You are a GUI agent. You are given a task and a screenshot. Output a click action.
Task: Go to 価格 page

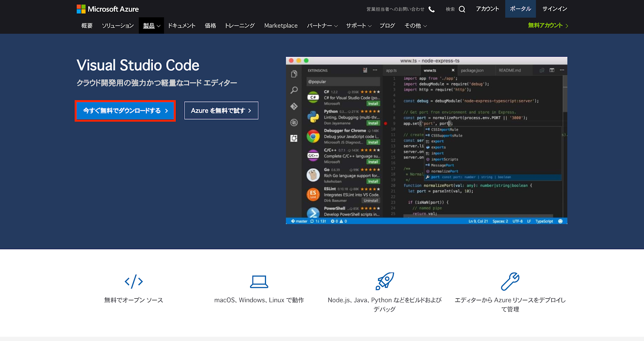pyautogui.click(x=210, y=25)
